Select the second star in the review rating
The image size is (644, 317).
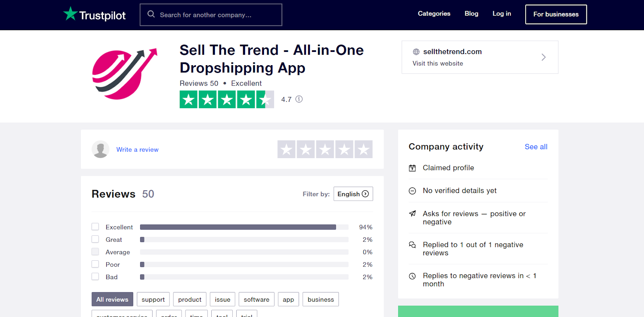pos(306,149)
